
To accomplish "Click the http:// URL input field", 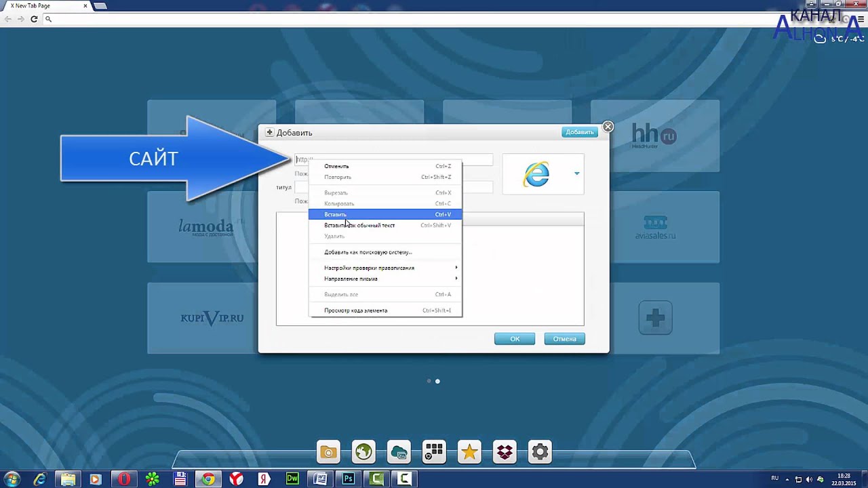I will [x=394, y=160].
